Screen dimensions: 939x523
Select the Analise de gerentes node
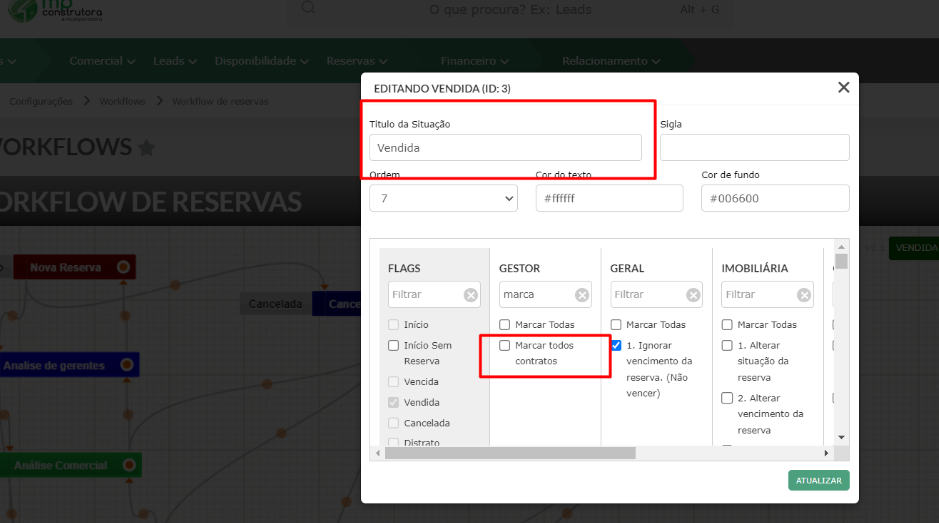coord(69,365)
